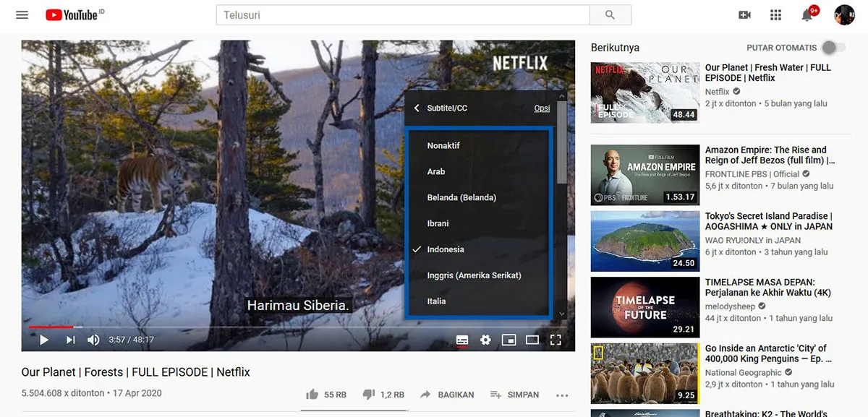Screen dimensions: 868x417
Task: Open subtitle Opsi settings
Action: coord(542,107)
